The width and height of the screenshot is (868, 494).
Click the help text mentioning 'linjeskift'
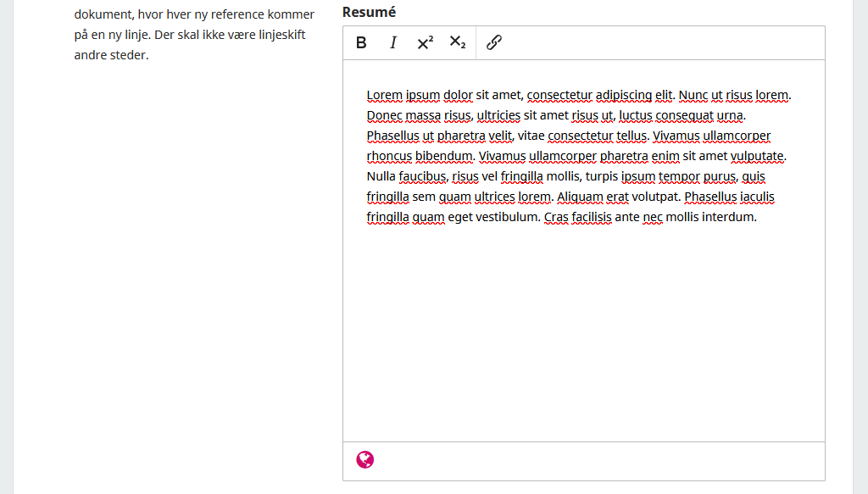pos(190,35)
